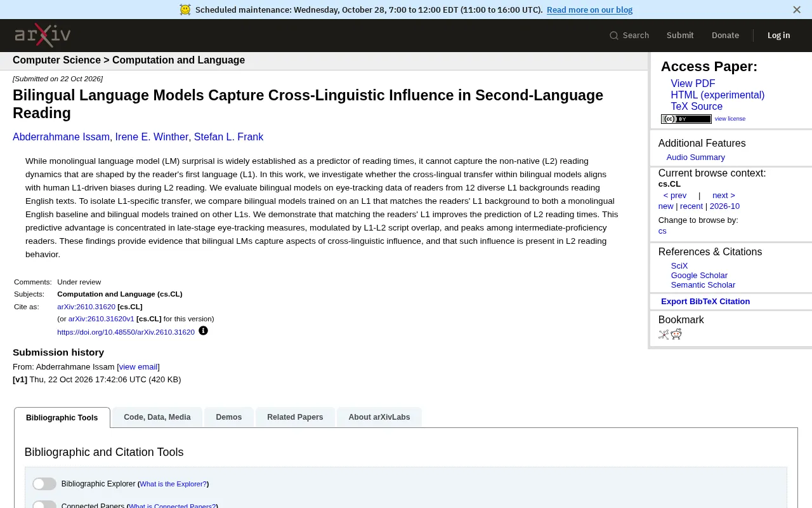Open the Demos tab

click(228, 417)
